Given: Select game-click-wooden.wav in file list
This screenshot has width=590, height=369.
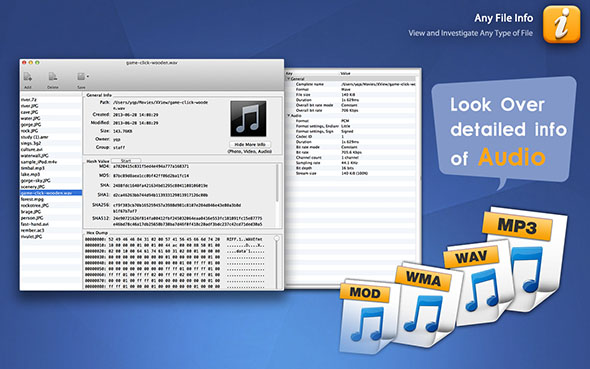Looking at the screenshot, I should pos(51,193).
